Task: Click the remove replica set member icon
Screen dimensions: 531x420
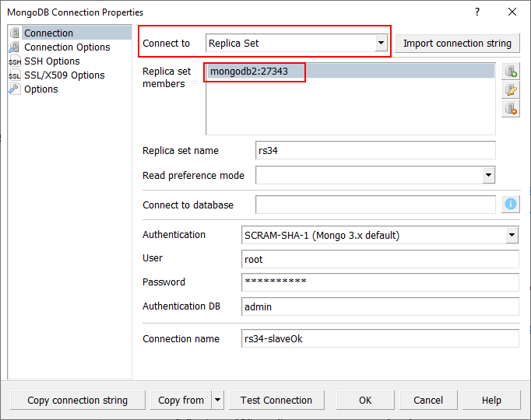Action: point(511,109)
